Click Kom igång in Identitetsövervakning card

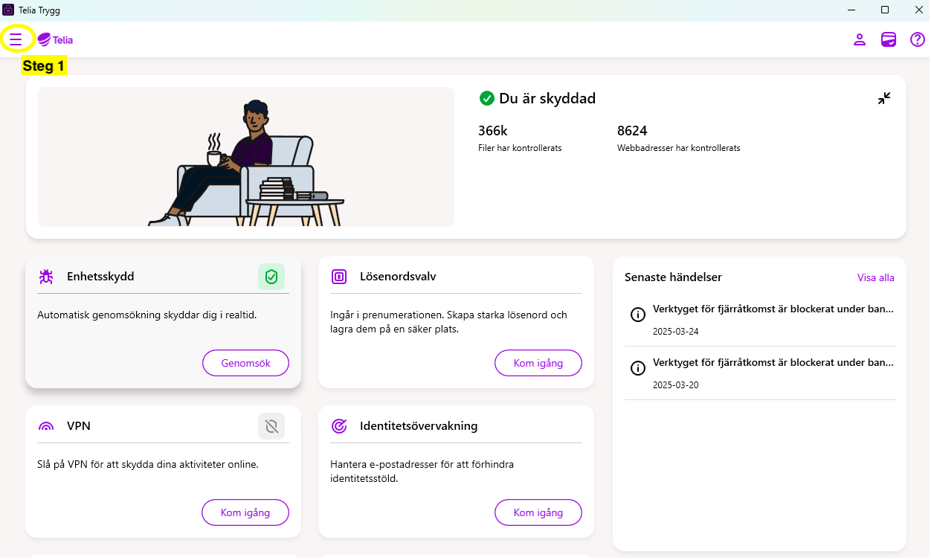click(x=538, y=512)
